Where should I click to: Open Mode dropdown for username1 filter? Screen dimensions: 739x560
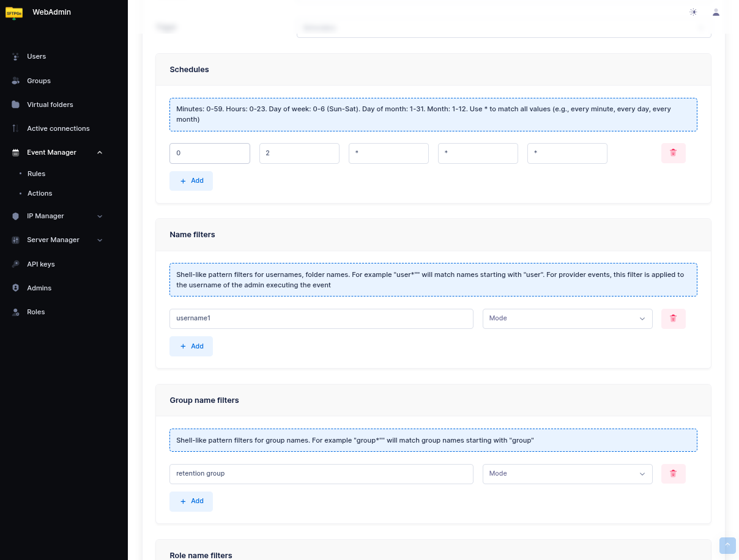pos(566,319)
